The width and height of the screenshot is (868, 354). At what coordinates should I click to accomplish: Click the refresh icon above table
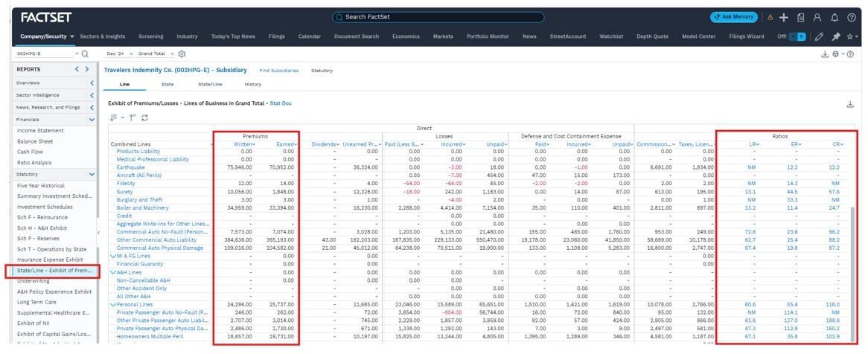pyautogui.click(x=145, y=118)
